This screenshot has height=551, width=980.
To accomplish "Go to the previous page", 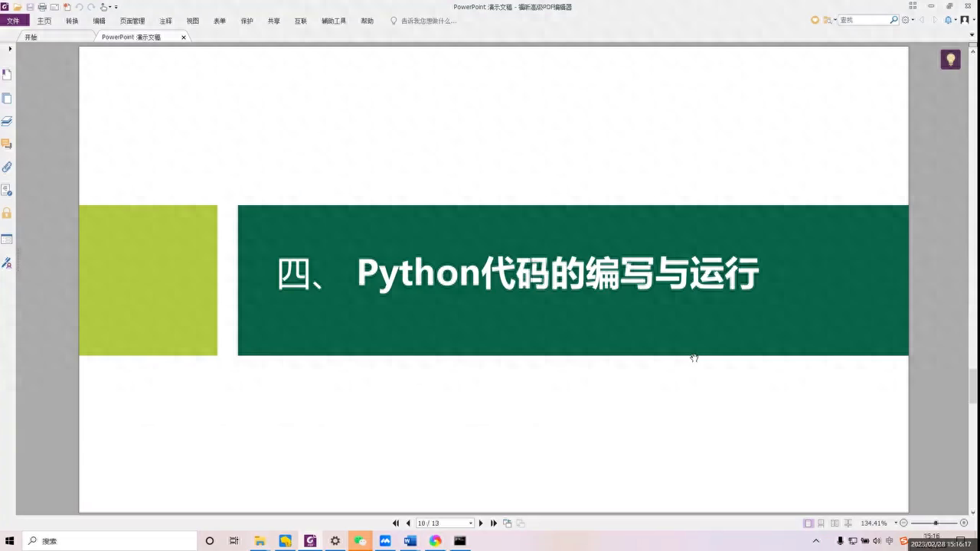I will point(408,523).
